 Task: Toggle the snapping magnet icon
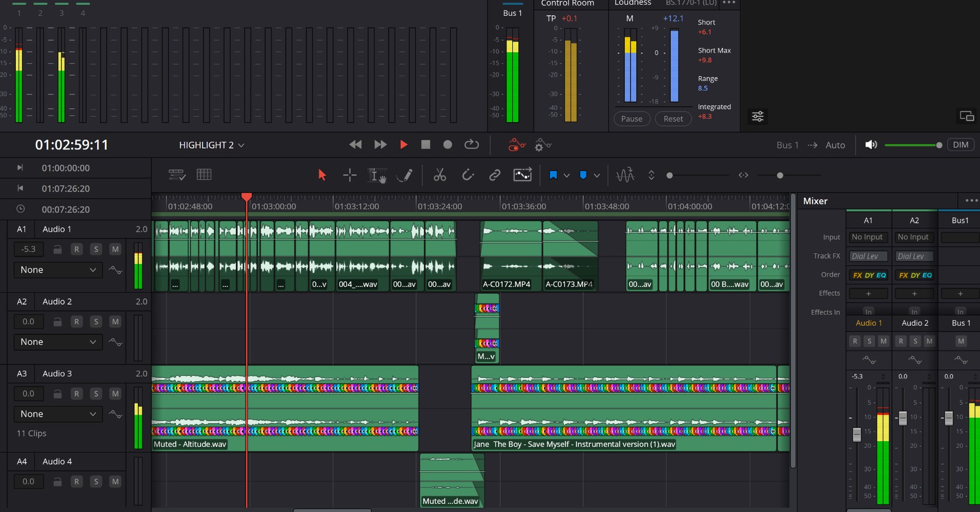[x=468, y=175]
